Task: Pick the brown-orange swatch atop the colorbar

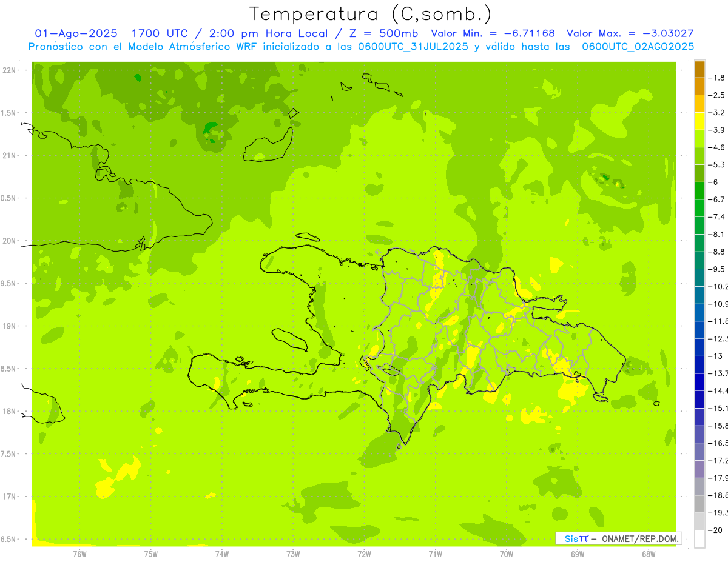Action: pos(700,69)
